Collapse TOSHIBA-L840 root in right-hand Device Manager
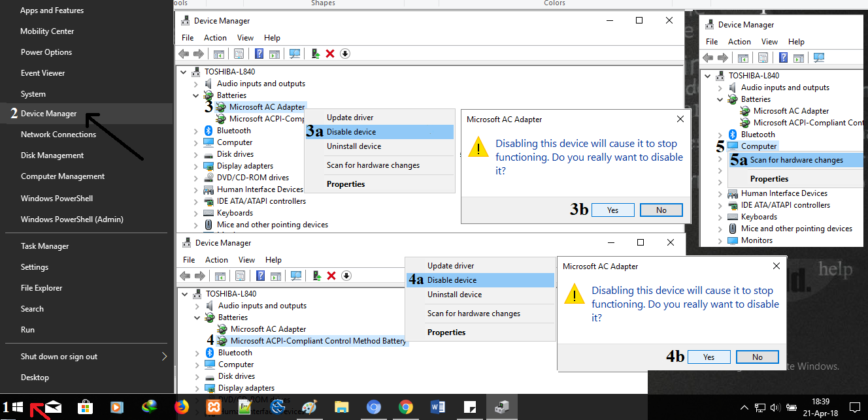Screen dimensions: 868x420 click(x=709, y=76)
